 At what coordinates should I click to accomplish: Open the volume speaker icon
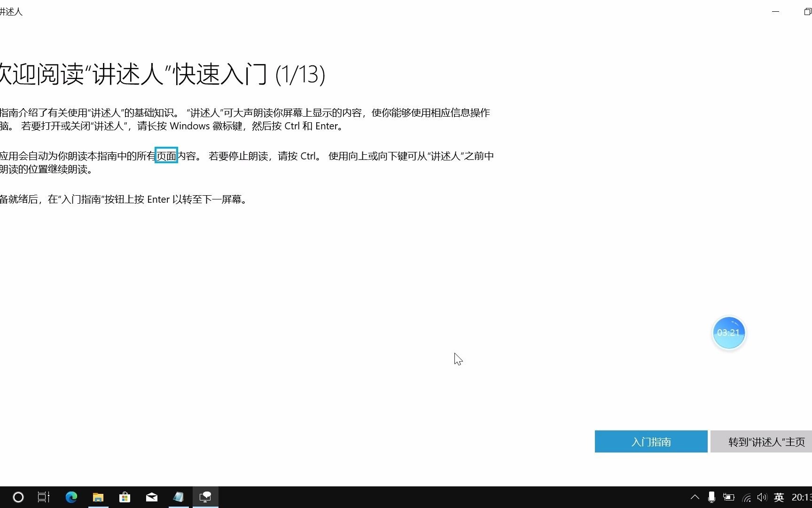[x=762, y=497]
